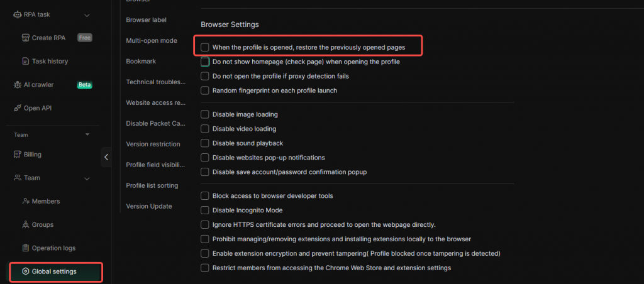
Task: Collapse the RPA task submenu chevron
Action: click(87, 15)
